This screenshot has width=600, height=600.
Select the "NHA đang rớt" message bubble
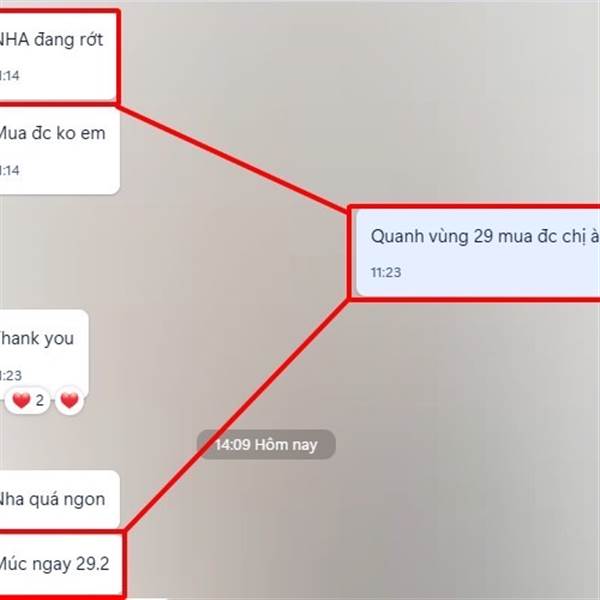57,57
